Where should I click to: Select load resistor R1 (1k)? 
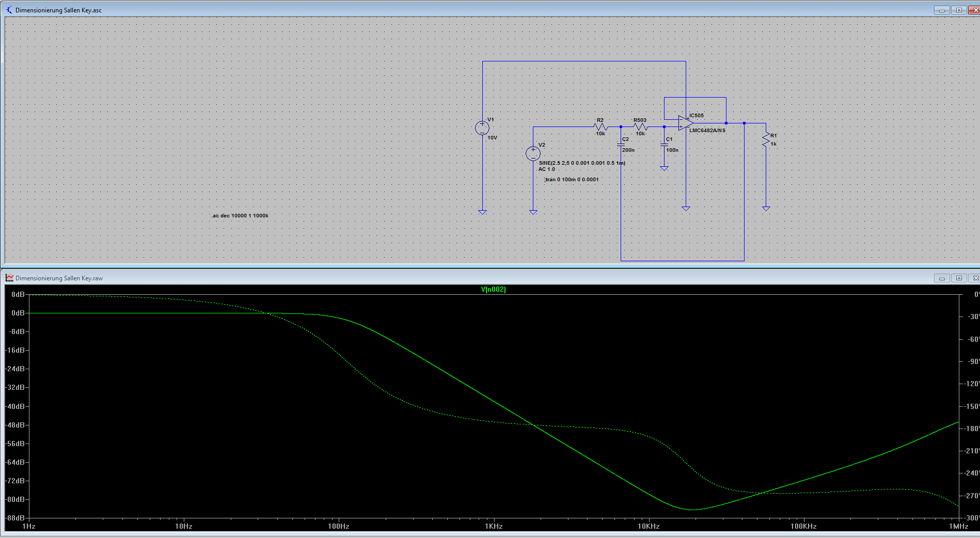[766, 140]
